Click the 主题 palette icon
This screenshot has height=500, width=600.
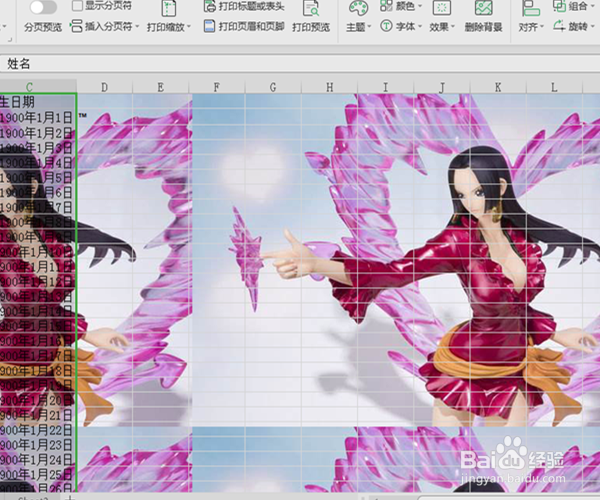(358, 8)
